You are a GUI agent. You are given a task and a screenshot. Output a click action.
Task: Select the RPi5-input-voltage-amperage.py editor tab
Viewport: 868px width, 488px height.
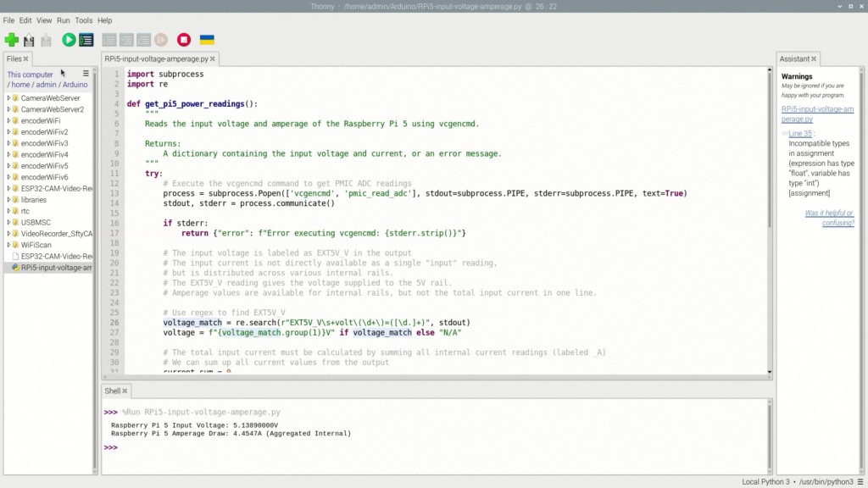pos(156,59)
